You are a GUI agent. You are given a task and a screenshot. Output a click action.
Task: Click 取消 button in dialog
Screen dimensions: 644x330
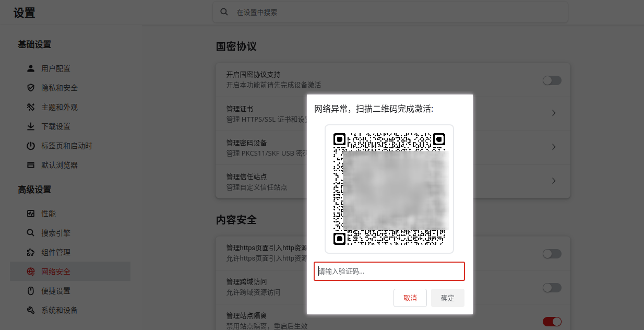coord(410,298)
